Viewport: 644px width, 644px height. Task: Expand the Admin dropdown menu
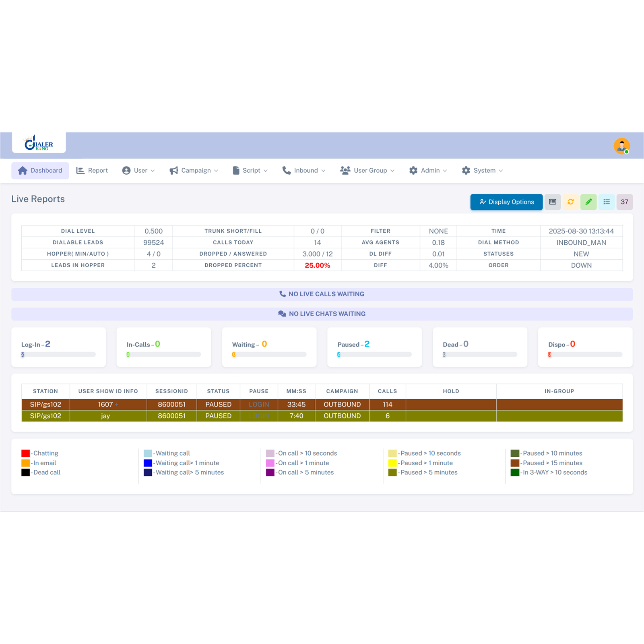[x=428, y=171]
